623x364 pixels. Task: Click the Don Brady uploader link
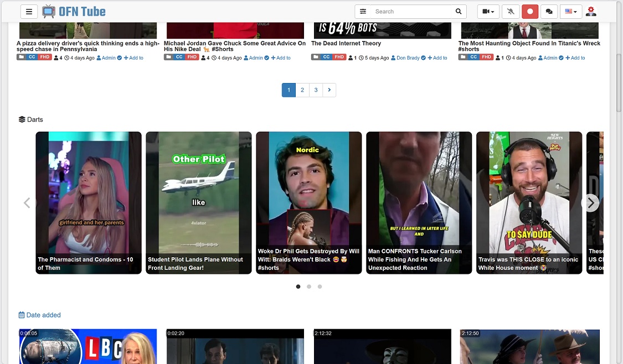408,58
